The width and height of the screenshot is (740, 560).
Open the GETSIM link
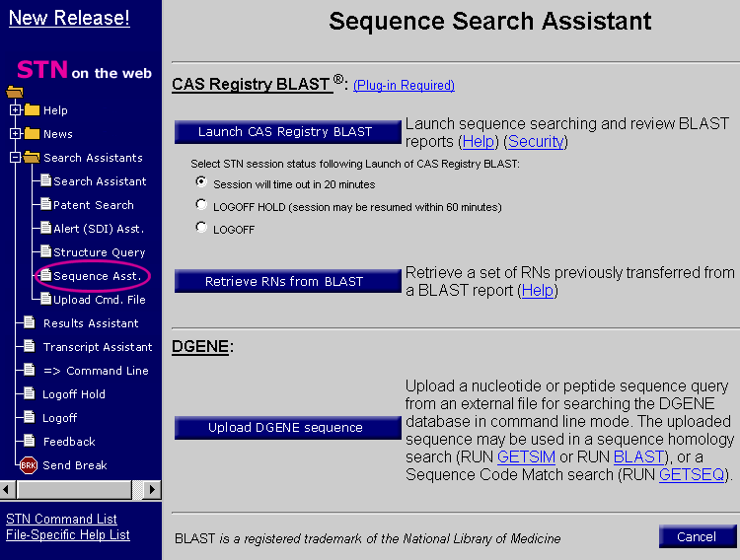(526, 456)
